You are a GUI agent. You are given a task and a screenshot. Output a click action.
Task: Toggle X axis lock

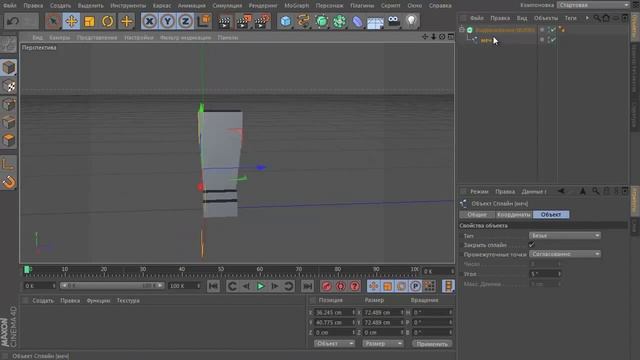pos(149,21)
